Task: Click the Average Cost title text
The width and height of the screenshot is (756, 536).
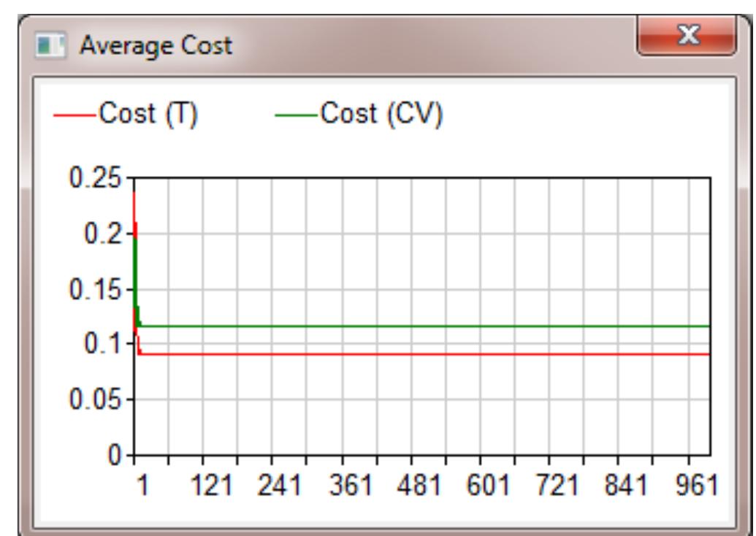Action: click(156, 46)
